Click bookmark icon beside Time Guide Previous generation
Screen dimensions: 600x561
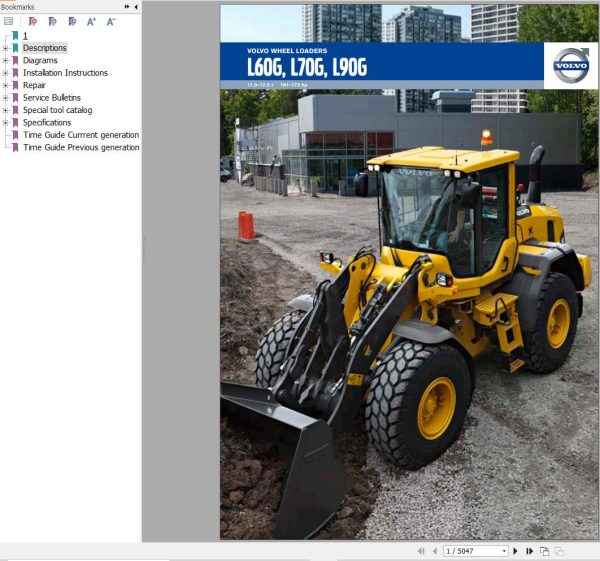[15, 147]
